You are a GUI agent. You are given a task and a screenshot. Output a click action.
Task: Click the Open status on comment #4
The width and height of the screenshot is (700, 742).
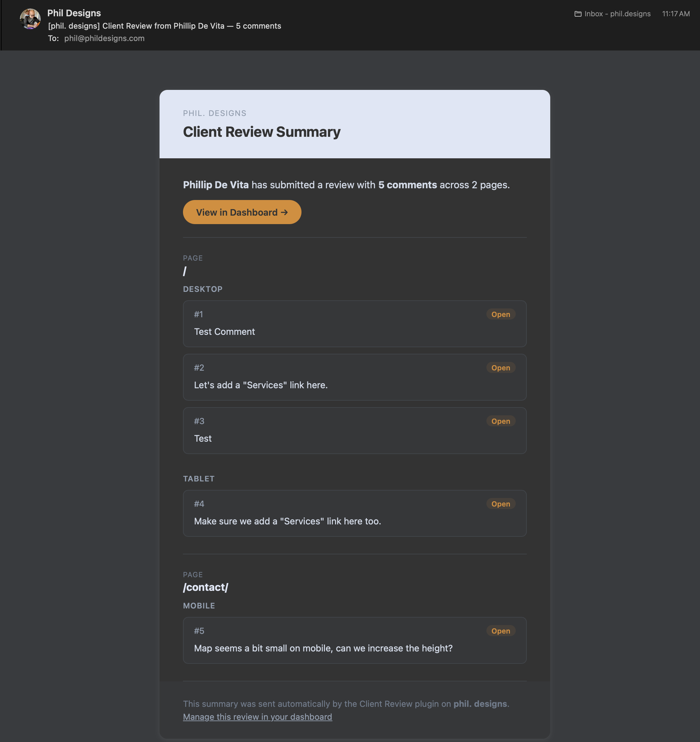[500, 504]
